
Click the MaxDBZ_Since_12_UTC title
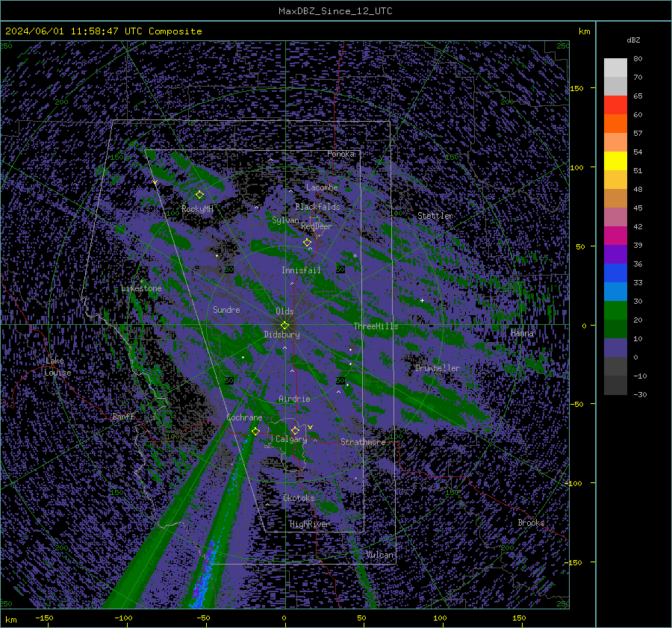[x=335, y=11]
